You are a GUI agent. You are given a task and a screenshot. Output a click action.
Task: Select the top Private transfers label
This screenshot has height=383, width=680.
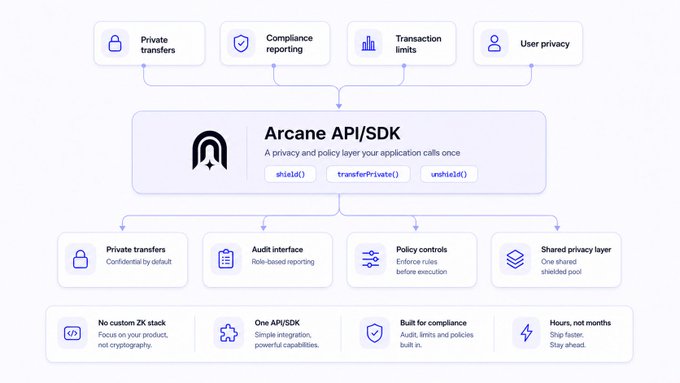coord(158,45)
